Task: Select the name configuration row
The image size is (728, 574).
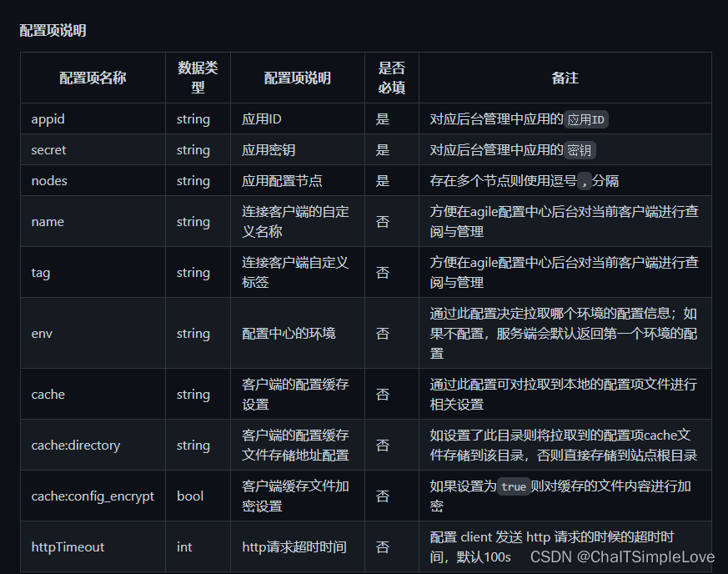Action: [x=47, y=221]
